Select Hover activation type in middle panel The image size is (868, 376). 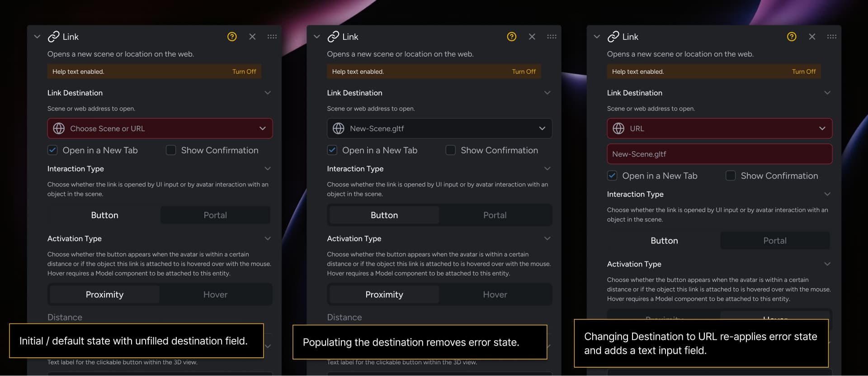(495, 295)
